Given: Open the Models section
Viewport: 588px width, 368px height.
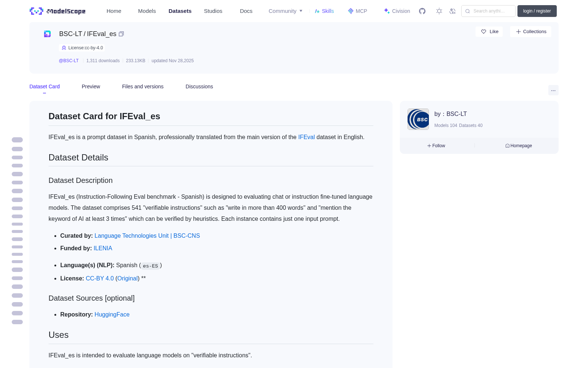Looking at the screenshot, I should tap(147, 11).
